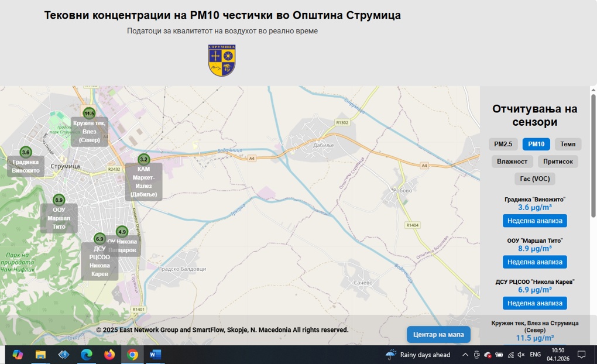
Task: Click the 6.9 ДСУ РЦСОО marker
Action: [99, 239]
